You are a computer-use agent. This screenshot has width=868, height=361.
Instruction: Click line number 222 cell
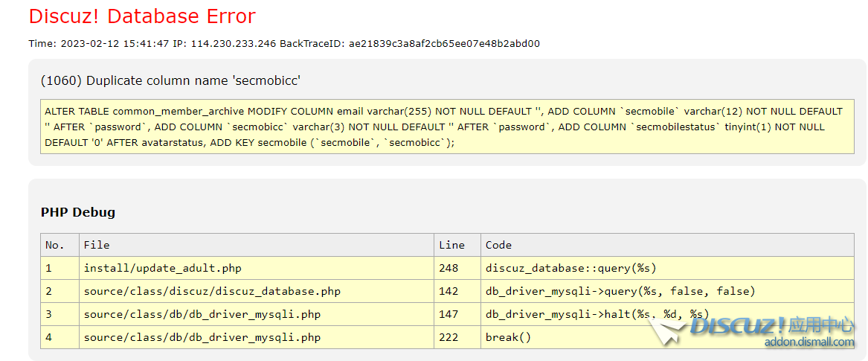click(449, 337)
